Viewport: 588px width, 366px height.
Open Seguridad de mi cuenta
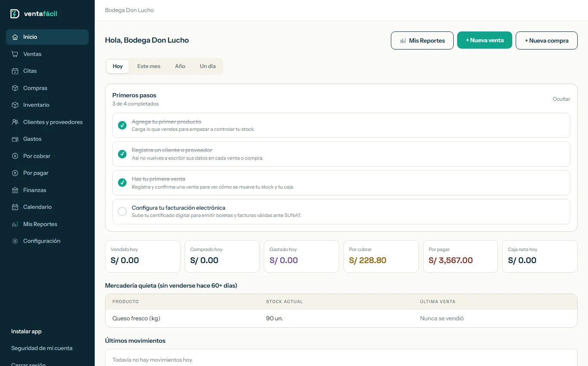point(42,348)
